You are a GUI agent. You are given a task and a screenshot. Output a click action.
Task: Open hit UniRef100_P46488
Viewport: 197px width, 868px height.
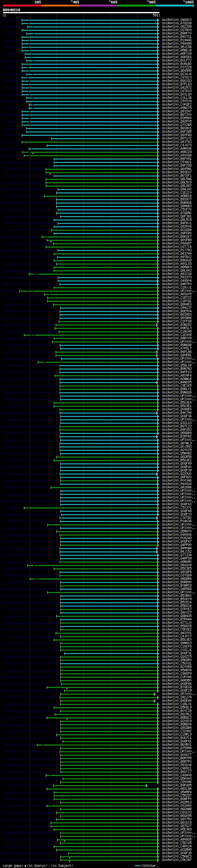177,43
